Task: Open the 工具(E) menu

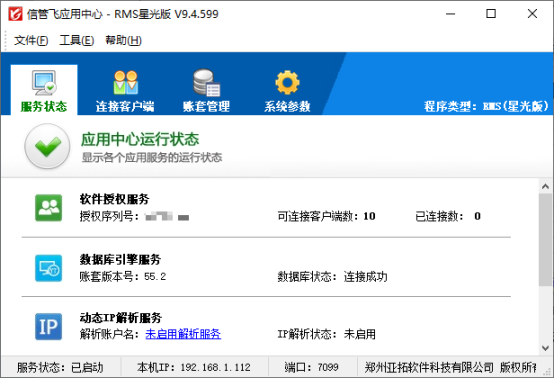Action: [77, 40]
